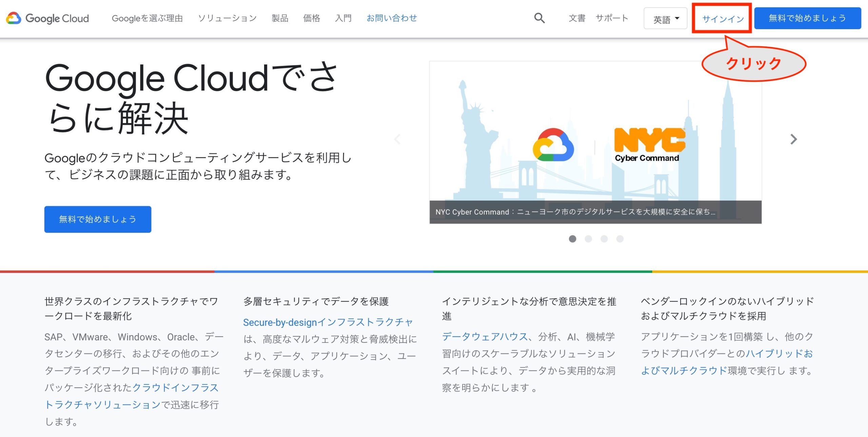Open the Googleを選ぶ理由 menu
Image resolution: width=868 pixels, height=437 pixels.
click(x=147, y=18)
